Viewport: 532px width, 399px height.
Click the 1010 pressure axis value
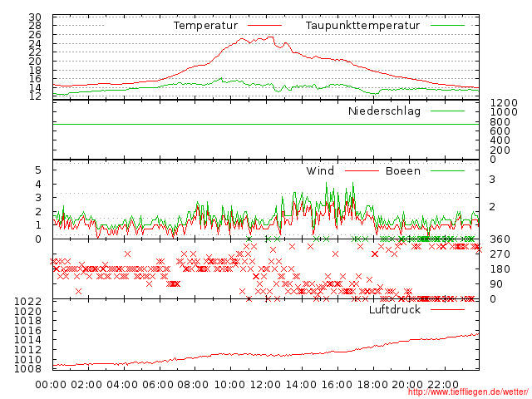(27, 359)
